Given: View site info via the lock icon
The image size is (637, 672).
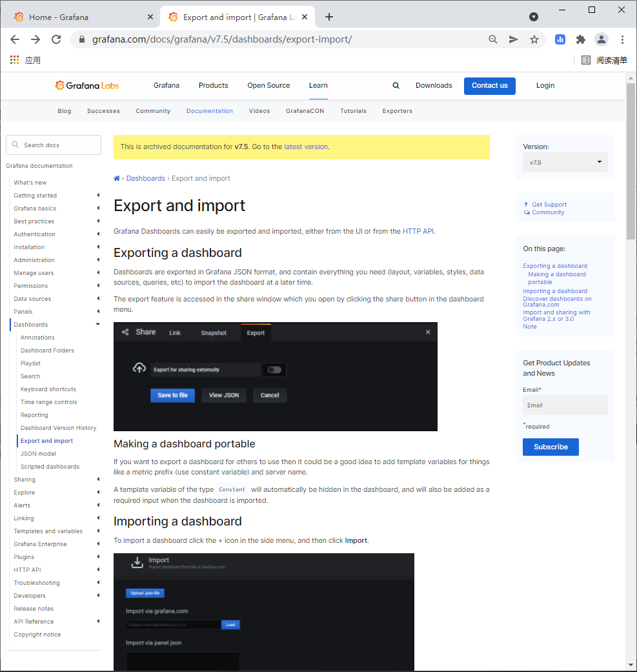Looking at the screenshot, I should [x=82, y=39].
